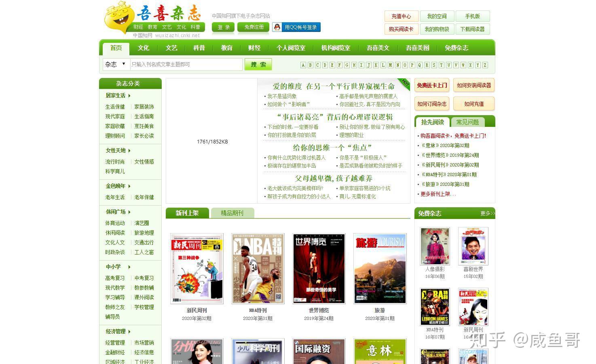
Task: Open 《意林》2020年第02期 link
Action: point(445,145)
